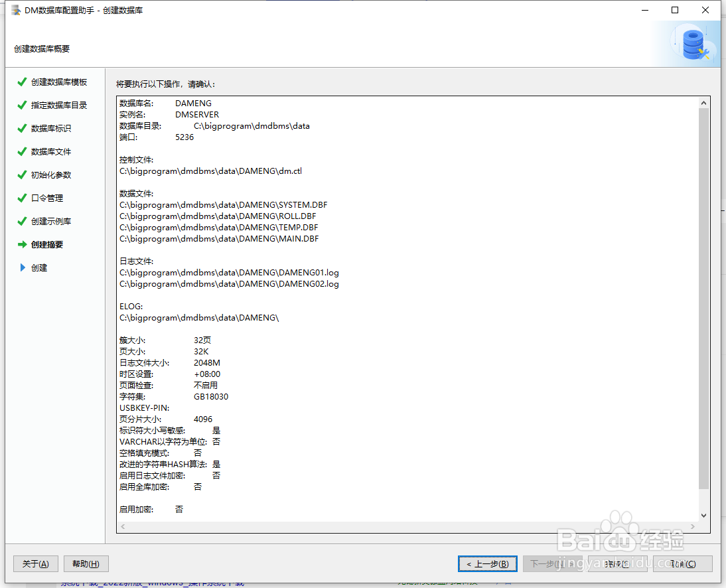Click green arrow beside 创建摘要 step

[22, 244]
